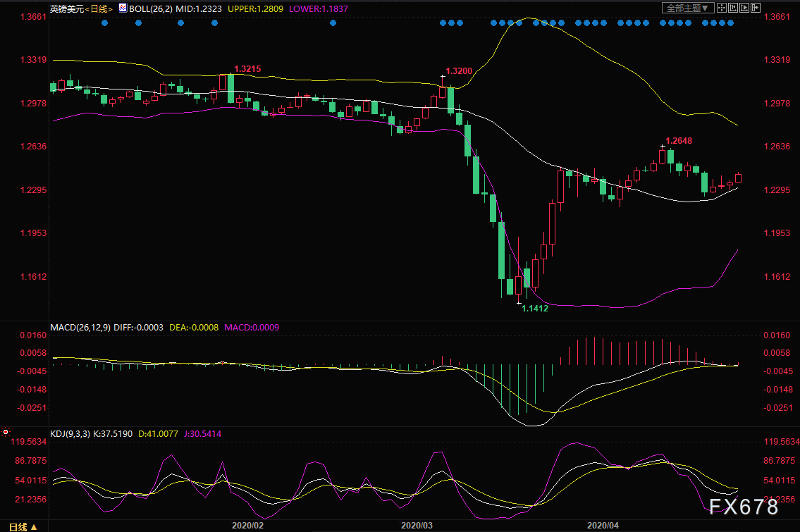Click the LOWER:1.1837 value
The height and width of the screenshot is (532, 800).
pos(319,8)
